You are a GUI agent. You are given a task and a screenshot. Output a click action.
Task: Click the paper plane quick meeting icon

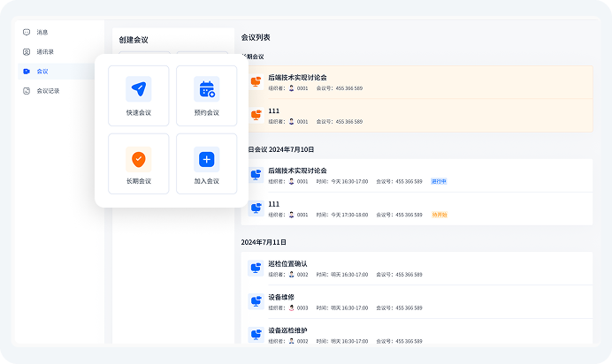tap(139, 89)
